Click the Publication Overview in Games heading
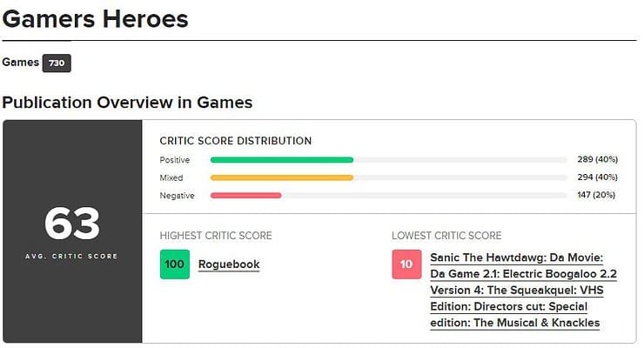This screenshot has width=644, height=348. pyautogui.click(x=127, y=103)
